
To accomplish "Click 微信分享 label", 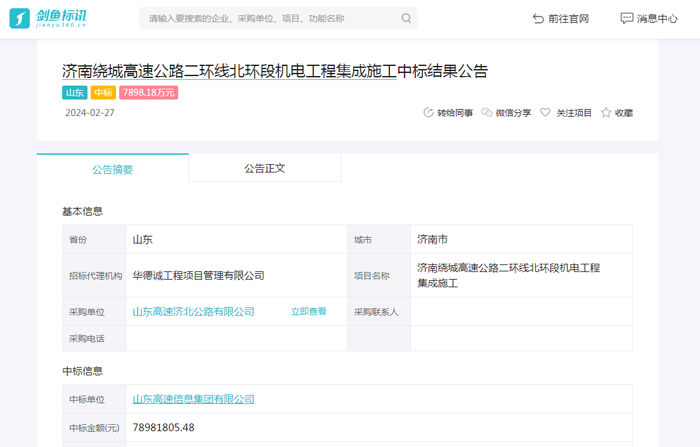I will pyautogui.click(x=513, y=113).
